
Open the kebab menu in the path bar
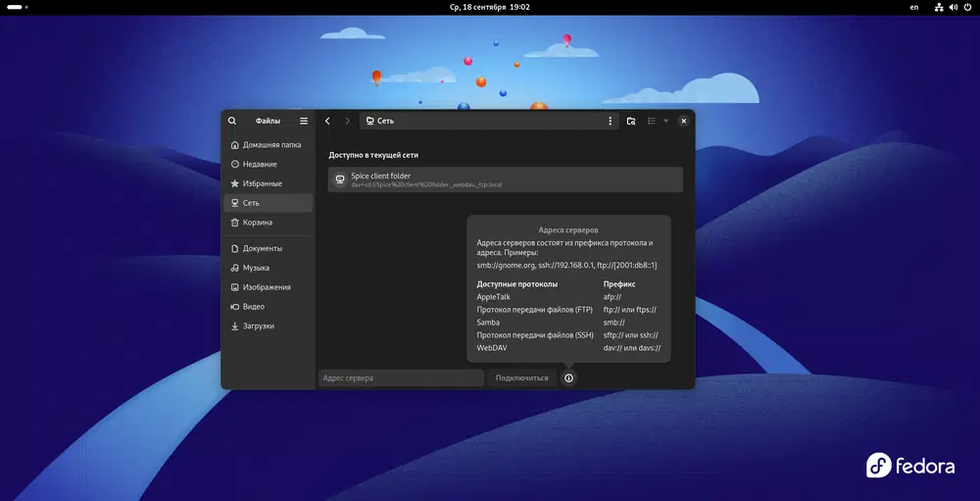tap(611, 121)
